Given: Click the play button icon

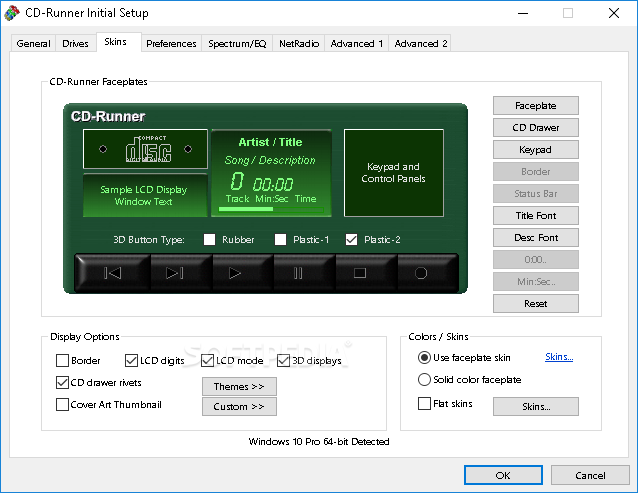Looking at the screenshot, I should click(235, 273).
